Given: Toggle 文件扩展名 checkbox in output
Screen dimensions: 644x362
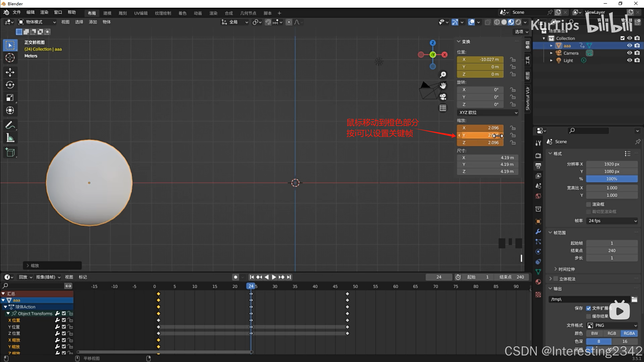Looking at the screenshot, I should point(588,308).
